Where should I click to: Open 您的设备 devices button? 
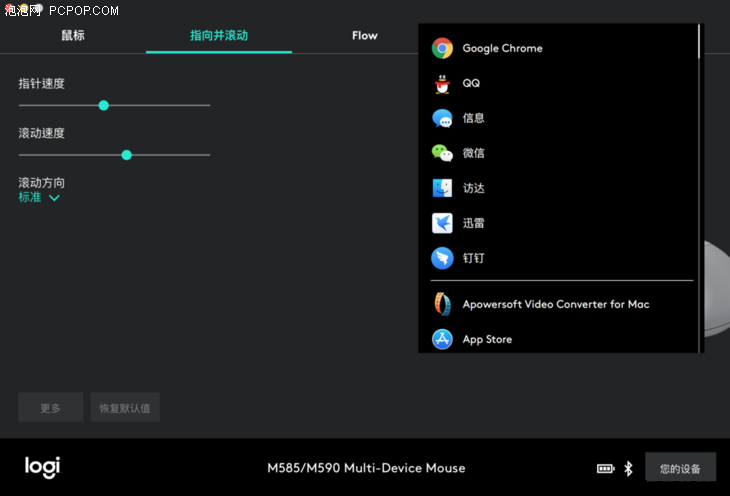coord(680,468)
